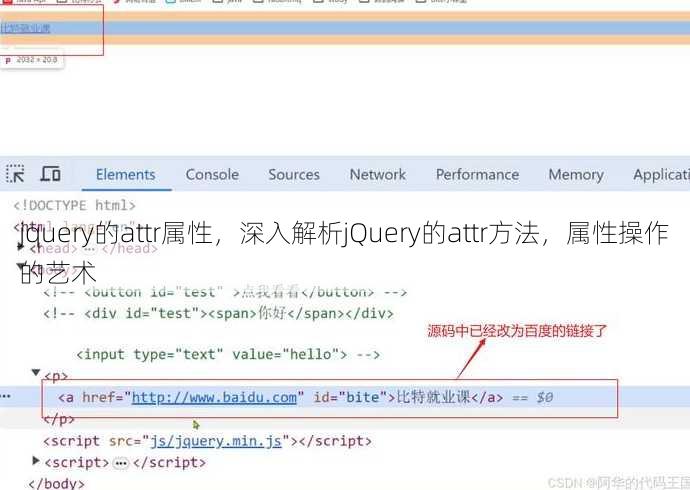Click the ellipsis inside collapsed head tag
This screenshot has width=690, height=490.
pos(89,249)
